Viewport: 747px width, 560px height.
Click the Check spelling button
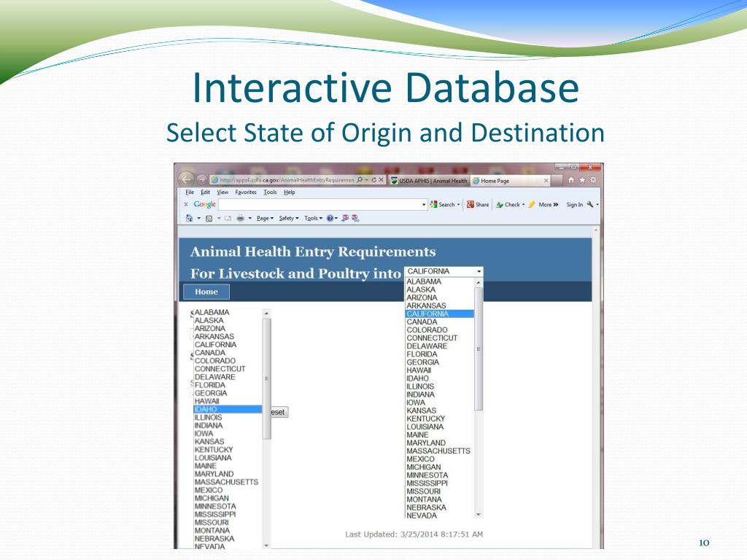click(x=508, y=204)
